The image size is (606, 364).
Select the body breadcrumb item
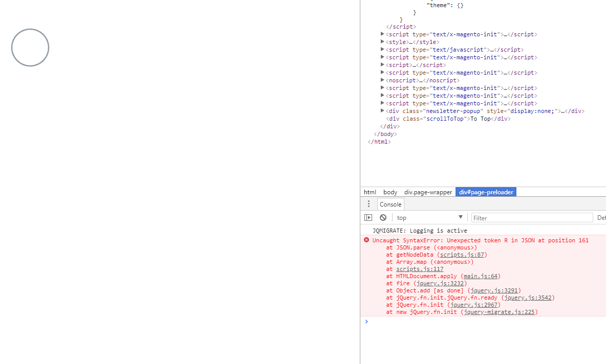click(x=390, y=192)
